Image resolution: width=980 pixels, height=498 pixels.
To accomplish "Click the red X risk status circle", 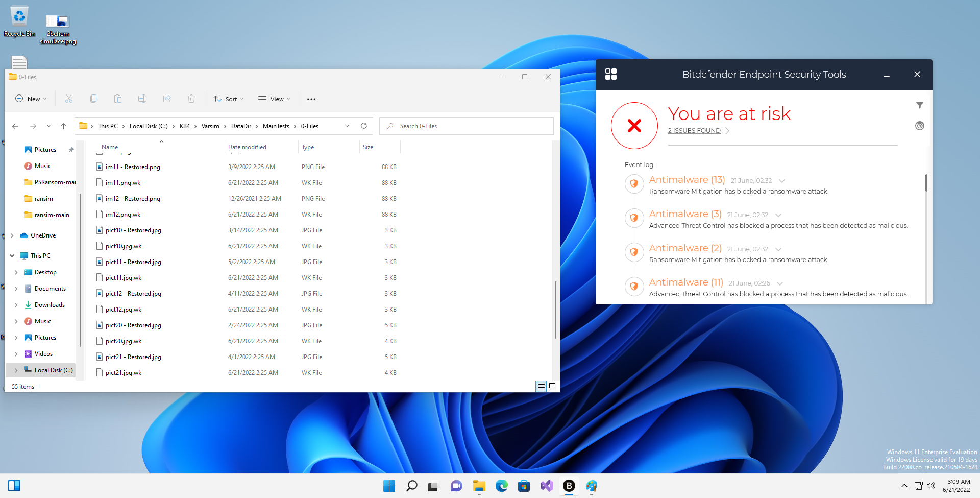I will coord(634,126).
